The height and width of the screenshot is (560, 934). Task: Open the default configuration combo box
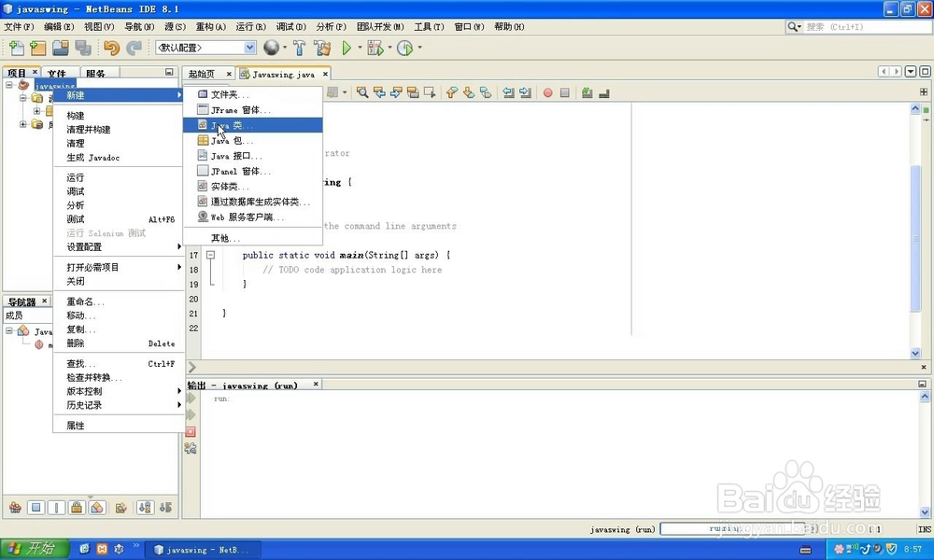point(206,48)
